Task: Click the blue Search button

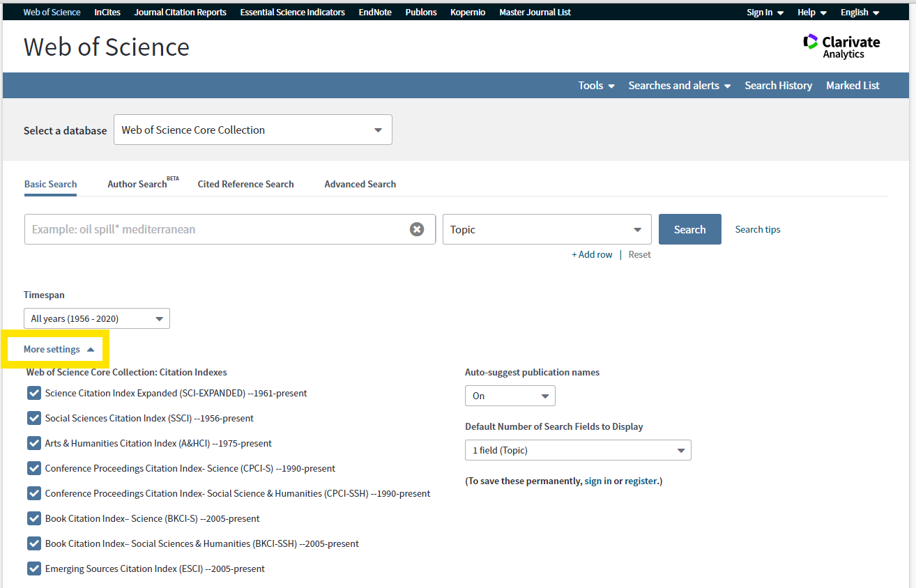Action: click(690, 229)
